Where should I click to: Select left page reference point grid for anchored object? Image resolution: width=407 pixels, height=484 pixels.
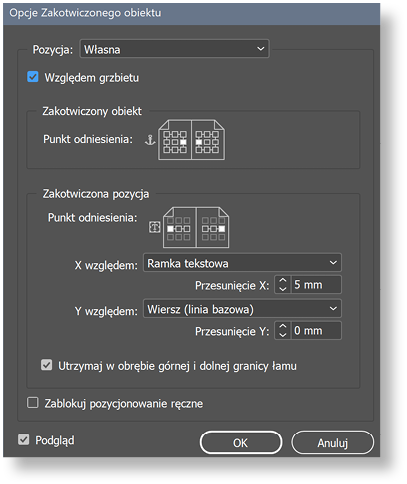pyautogui.click(x=175, y=142)
